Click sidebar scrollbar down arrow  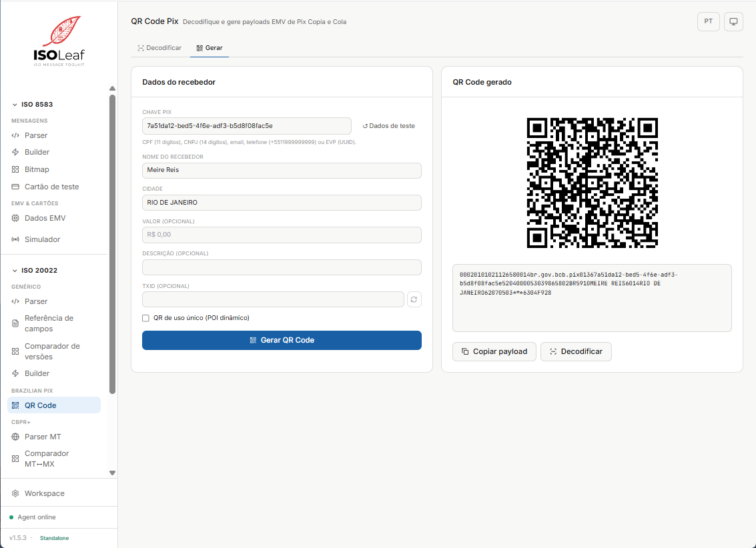112,473
